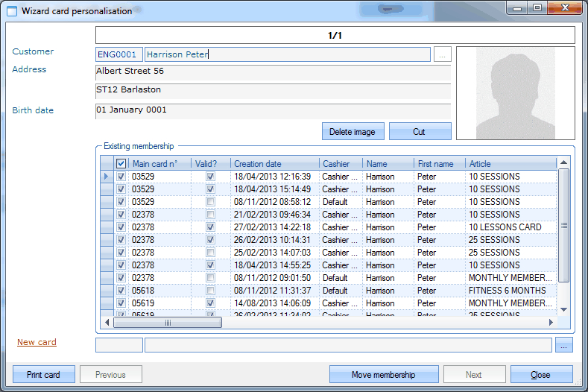The image size is (588, 392).
Task: Click the grid scroll down arrow
Action: 563,309
